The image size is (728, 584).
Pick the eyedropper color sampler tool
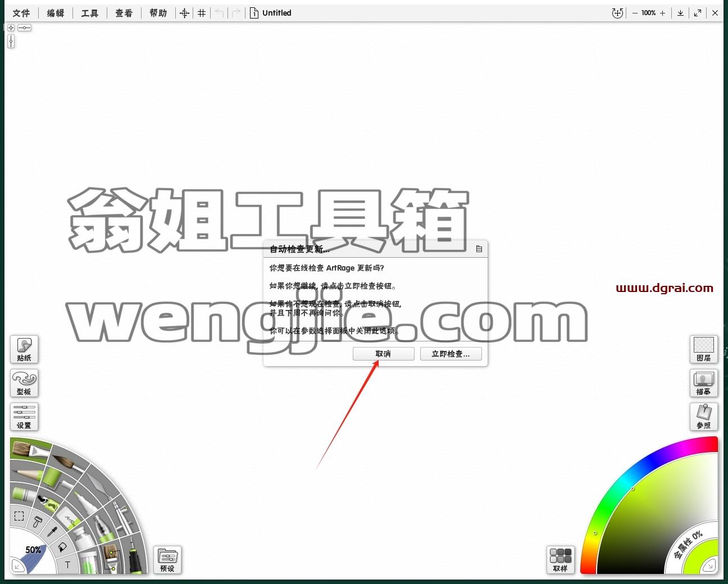52,531
